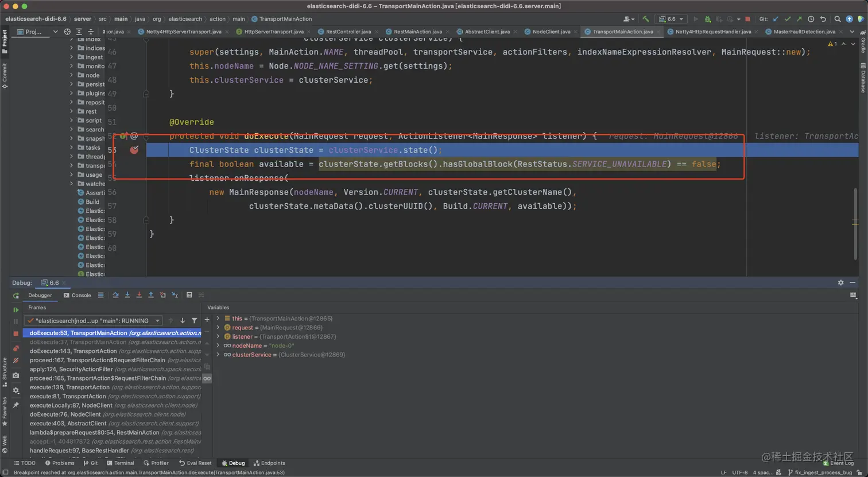The height and width of the screenshot is (477, 868).
Task: Stop debugging via the Debug panel's red square
Action: (x=15, y=333)
